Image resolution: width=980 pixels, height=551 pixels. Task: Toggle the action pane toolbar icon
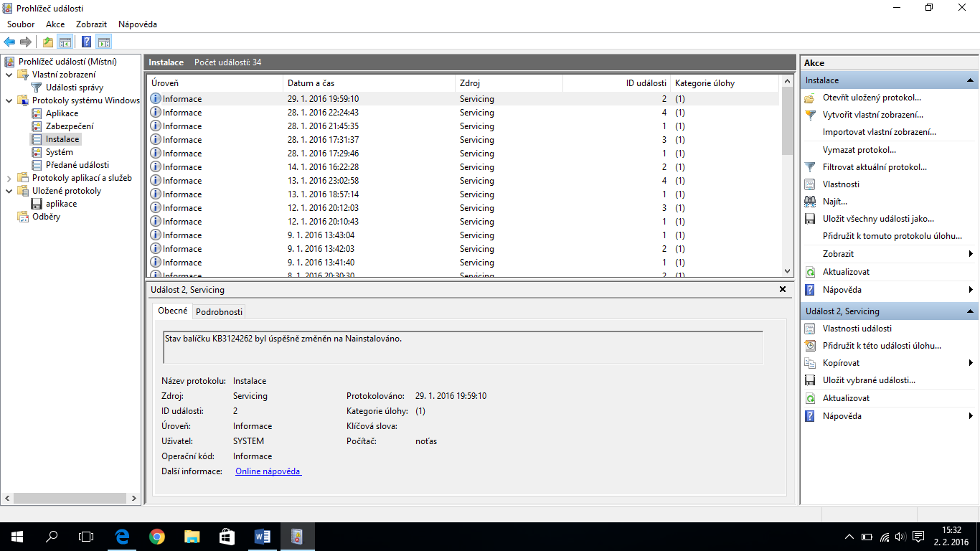point(103,42)
